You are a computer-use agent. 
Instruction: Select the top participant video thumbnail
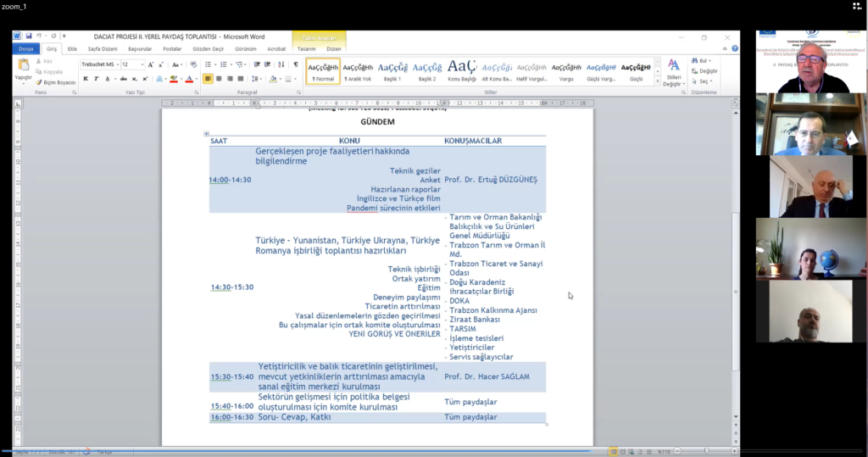(x=811, y=62)
